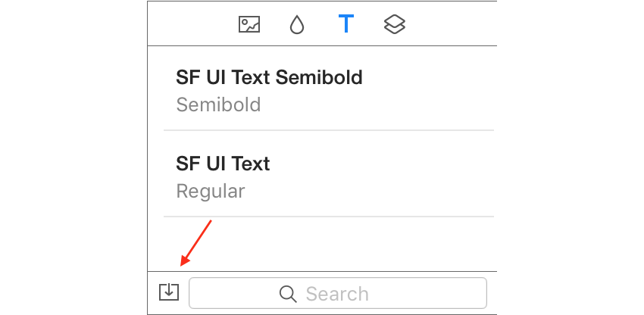Select the SF UI Text Semibold row
The image size is (644, 315).
tap(329, 89)
